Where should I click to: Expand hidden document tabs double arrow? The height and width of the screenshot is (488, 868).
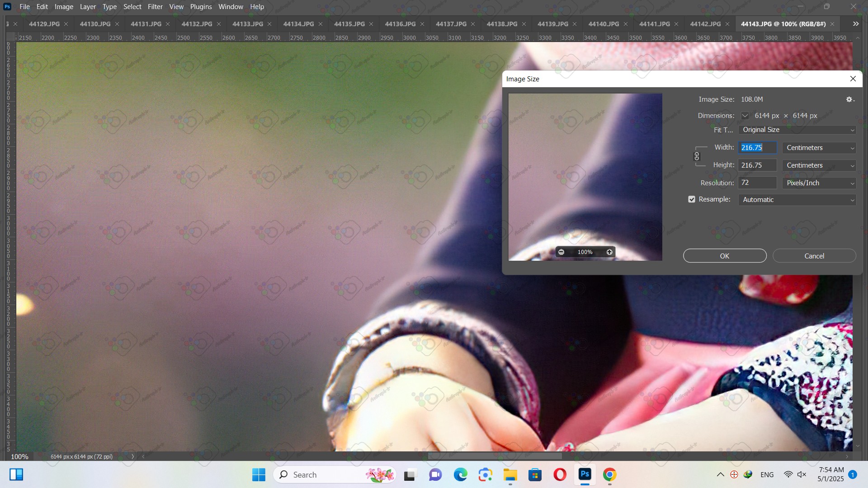[856, 24]
